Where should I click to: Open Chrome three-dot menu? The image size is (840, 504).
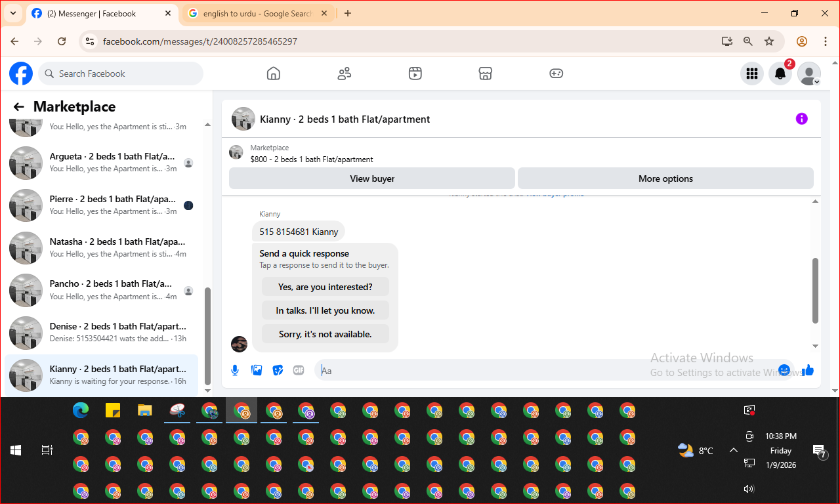tap(826, 41)
